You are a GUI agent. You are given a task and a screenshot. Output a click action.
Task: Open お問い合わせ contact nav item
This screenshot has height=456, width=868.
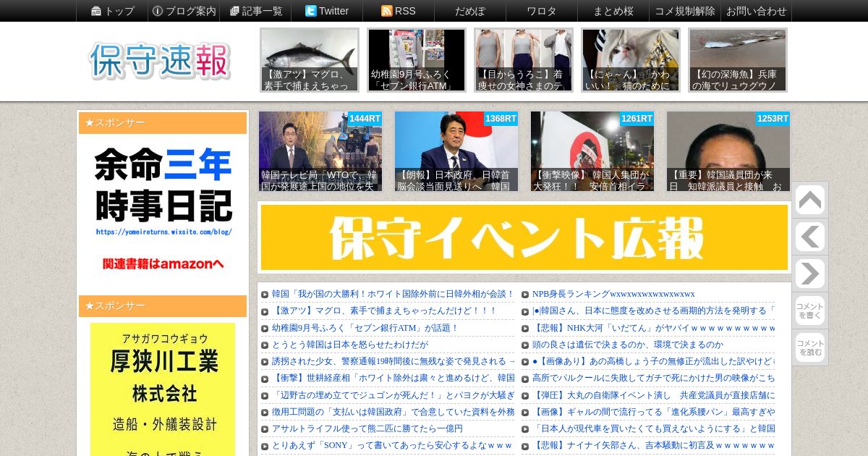(756, 11)
